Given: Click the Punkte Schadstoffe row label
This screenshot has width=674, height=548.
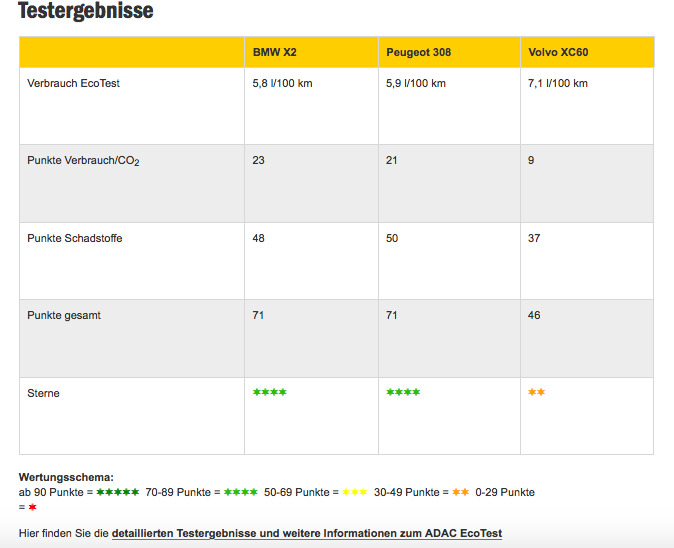Looking at the screenshot, I should pos(75,238).
